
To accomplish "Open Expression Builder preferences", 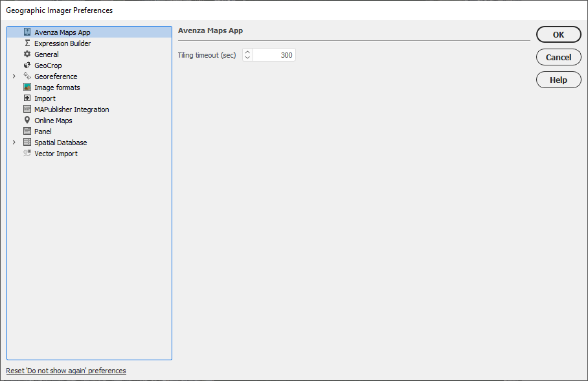I will (x=63, y=43).
